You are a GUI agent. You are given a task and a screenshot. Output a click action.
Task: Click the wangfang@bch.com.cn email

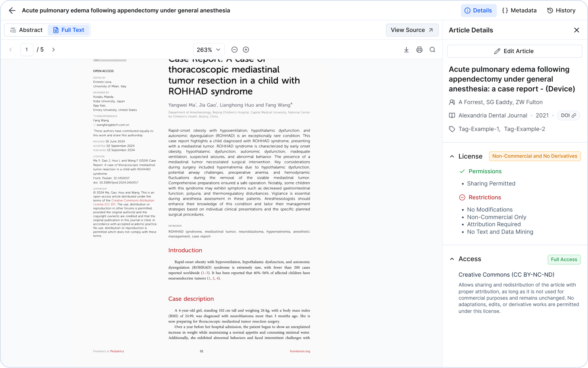coord(113,125)
